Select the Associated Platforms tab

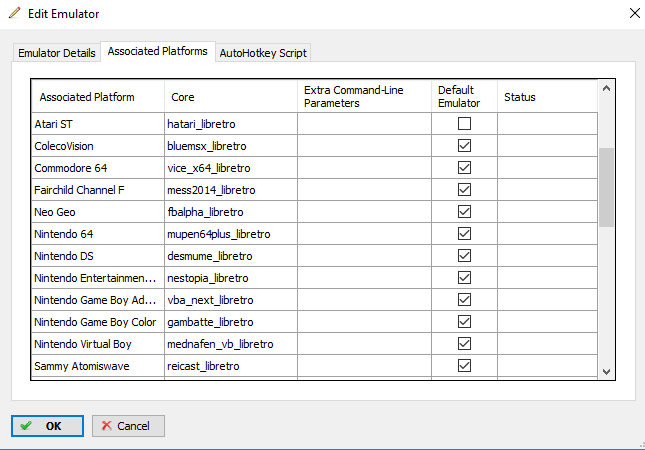158,51
